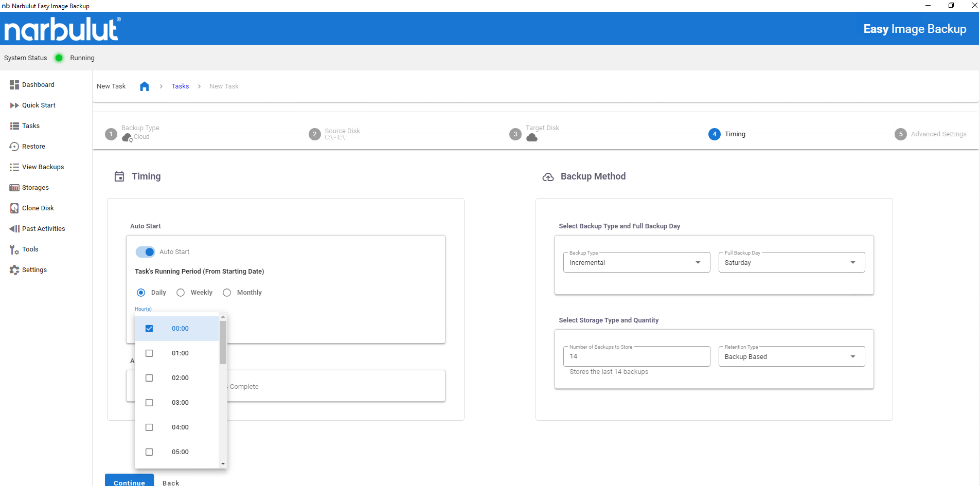
Task: Select the Clone Disk icon
Action: pos(14,208)
